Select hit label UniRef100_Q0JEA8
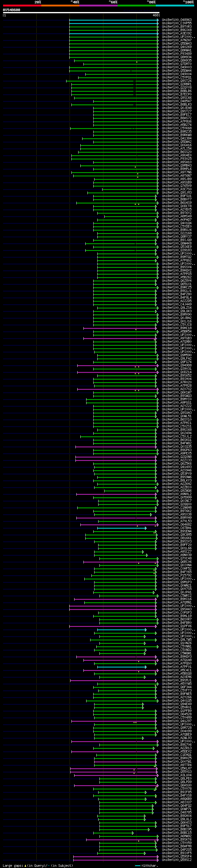The image size is (197, 868). tap(176, 108)
